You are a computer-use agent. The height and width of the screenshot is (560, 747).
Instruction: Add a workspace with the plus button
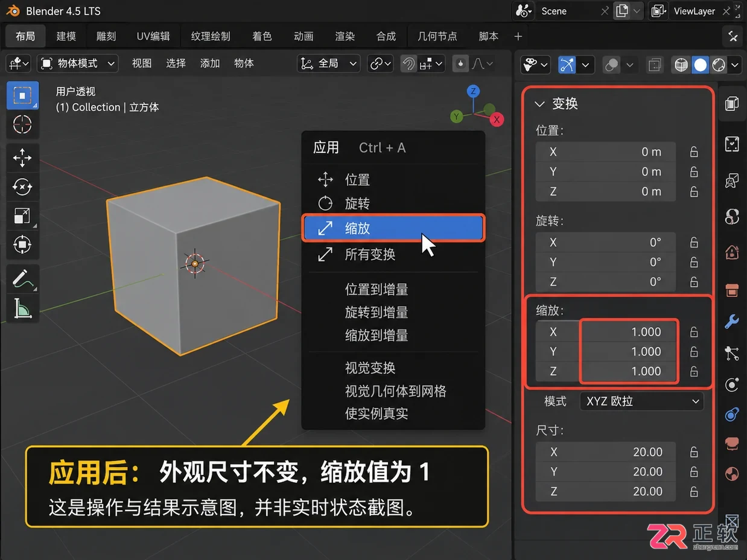tap(518, 36)
